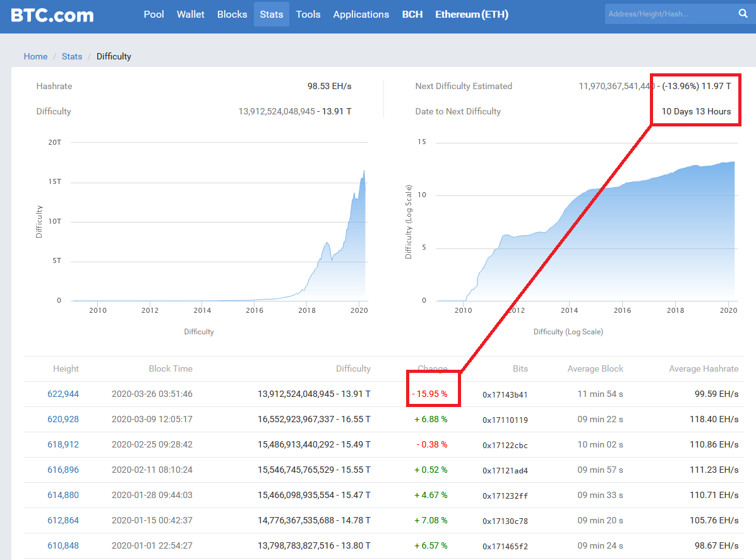Open block height 612,864
This screenshot has height=560, width=756.
63,520
